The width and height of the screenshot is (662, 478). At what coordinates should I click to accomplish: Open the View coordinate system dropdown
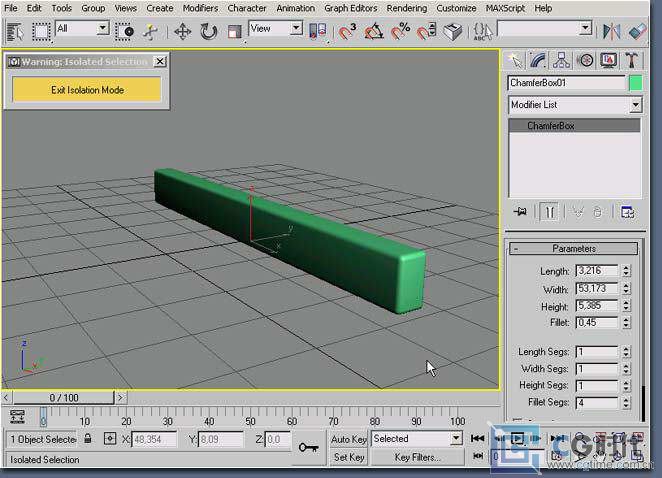[296, 29]
